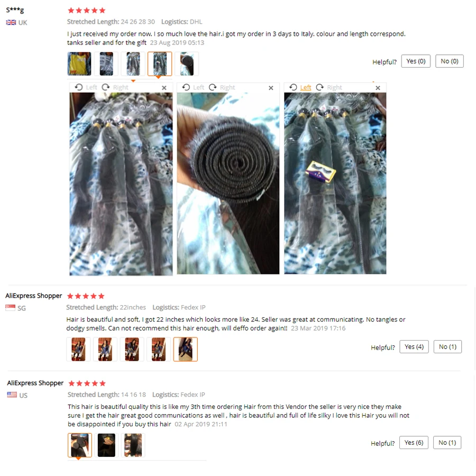The image size is (476, 476).
Task: Click the orange Left link on third photo
Action: pyautogui.click(x=305, y=87)
